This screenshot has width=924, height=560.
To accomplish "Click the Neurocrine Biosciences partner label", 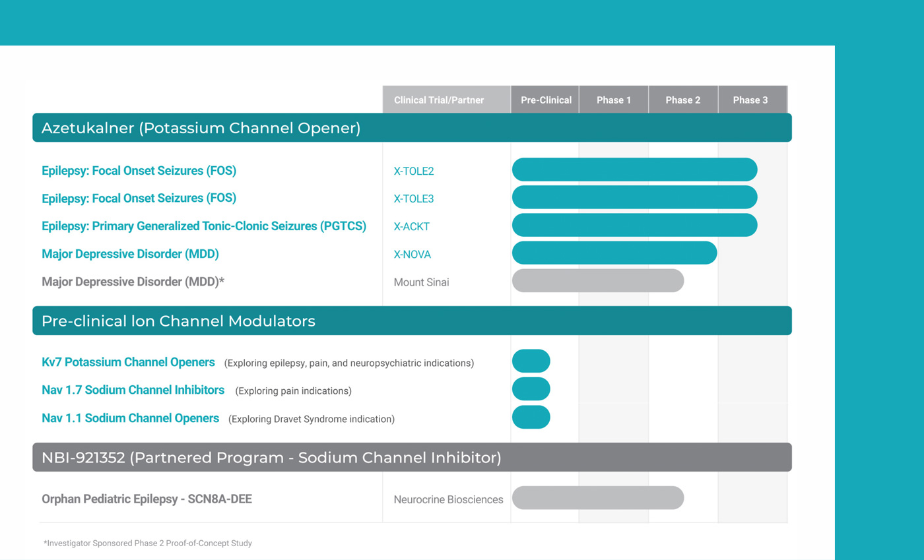I will pyautogui.click(x=448, y=500).
